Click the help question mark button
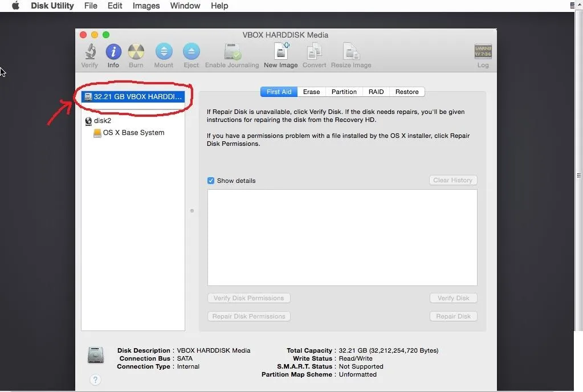Screen dimensions: 583x392 point(95,379)
